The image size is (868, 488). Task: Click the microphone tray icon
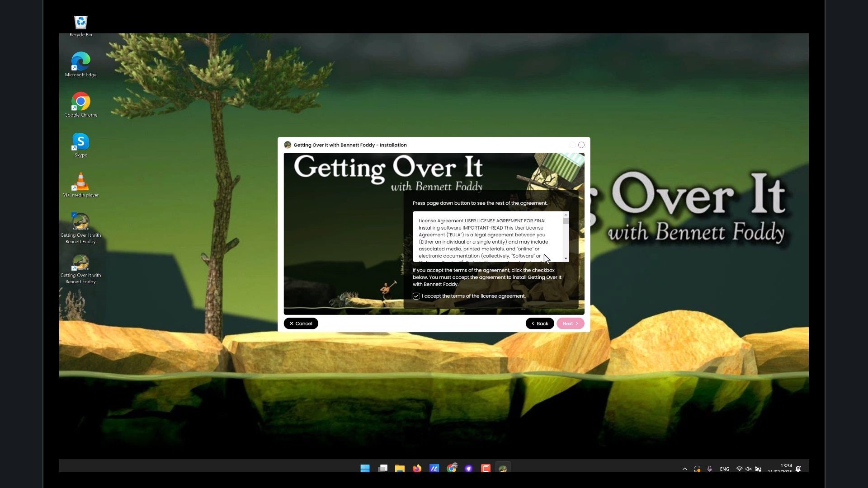[x=710, y=469]
